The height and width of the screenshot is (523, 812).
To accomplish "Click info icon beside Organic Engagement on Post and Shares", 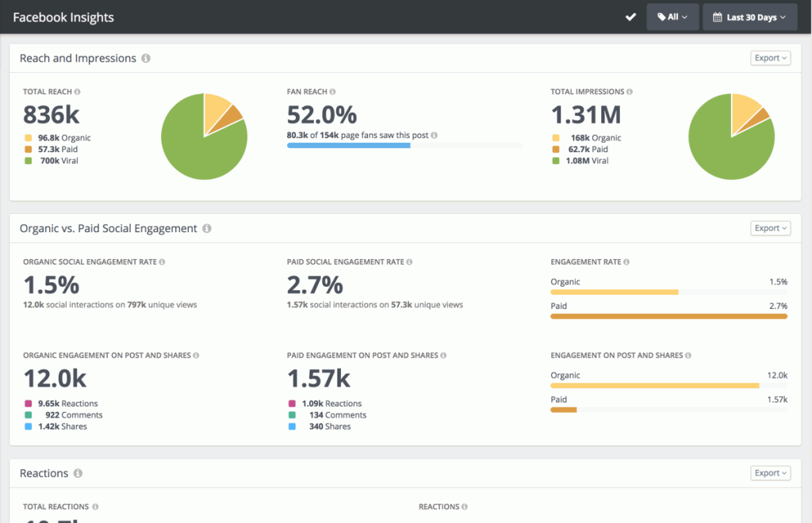I will tap(196, 355).
